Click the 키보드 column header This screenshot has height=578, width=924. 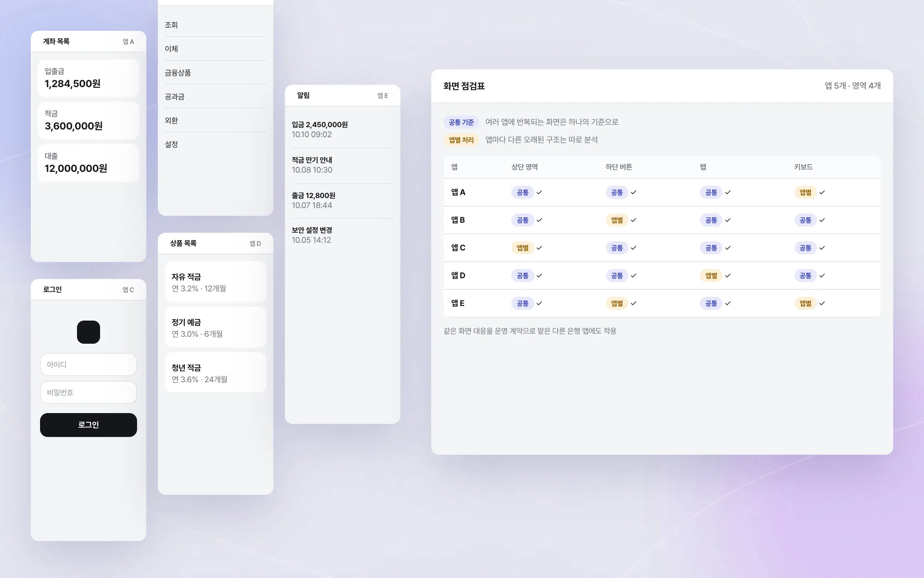(803, 167)
